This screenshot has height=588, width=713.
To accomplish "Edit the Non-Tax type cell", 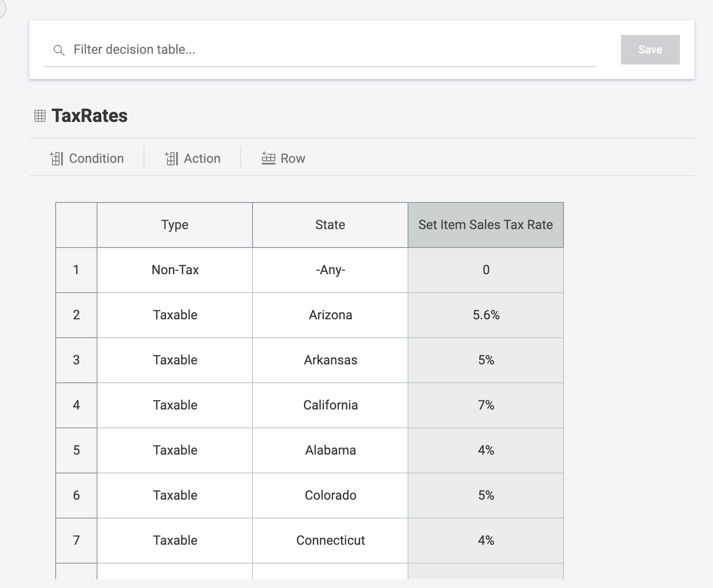I will pyautogui.click(x=175, y=270).
